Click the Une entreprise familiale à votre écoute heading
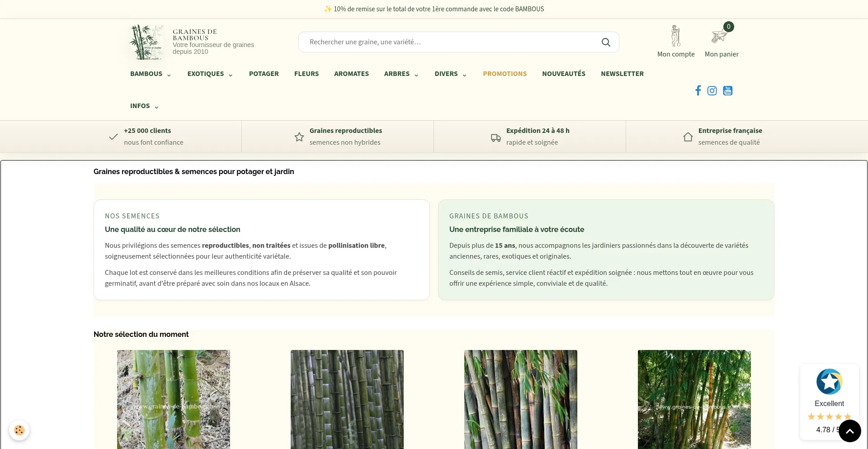The width and height of the screenshot is (868, 449). tap(517, 229)
